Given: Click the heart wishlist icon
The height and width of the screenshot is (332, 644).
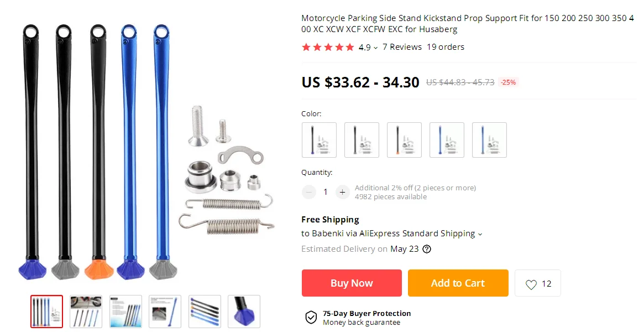Looking at the screenshot, I should point(531,284).
